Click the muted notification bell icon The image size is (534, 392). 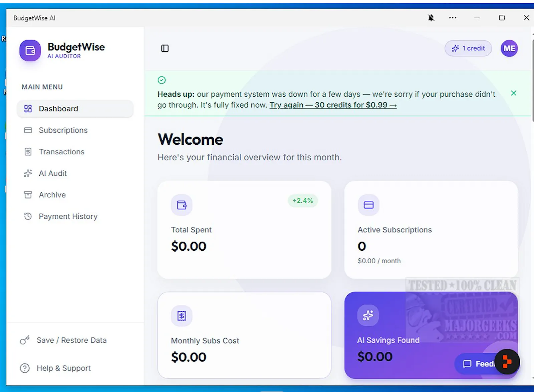coord(431,18)
